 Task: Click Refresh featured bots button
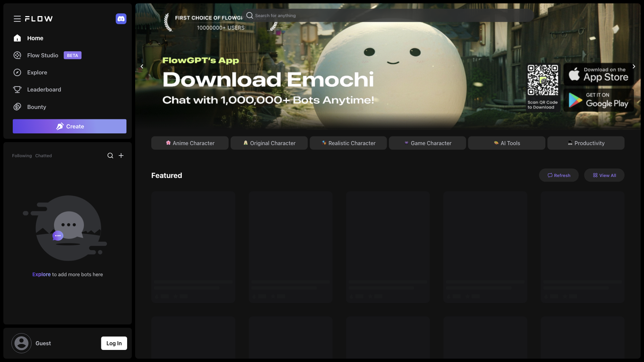(x=558, y=175)
